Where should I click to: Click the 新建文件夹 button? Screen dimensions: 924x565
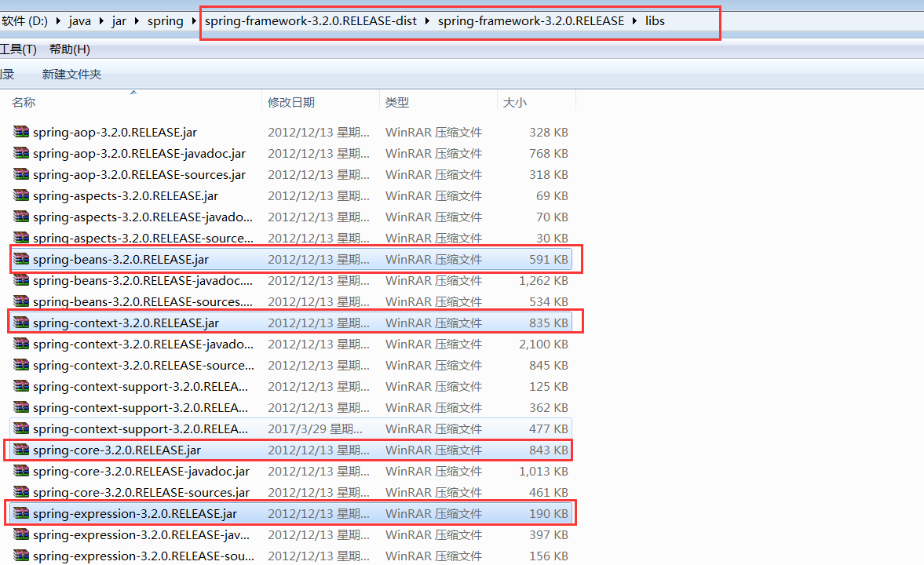[x=72, y=75]
